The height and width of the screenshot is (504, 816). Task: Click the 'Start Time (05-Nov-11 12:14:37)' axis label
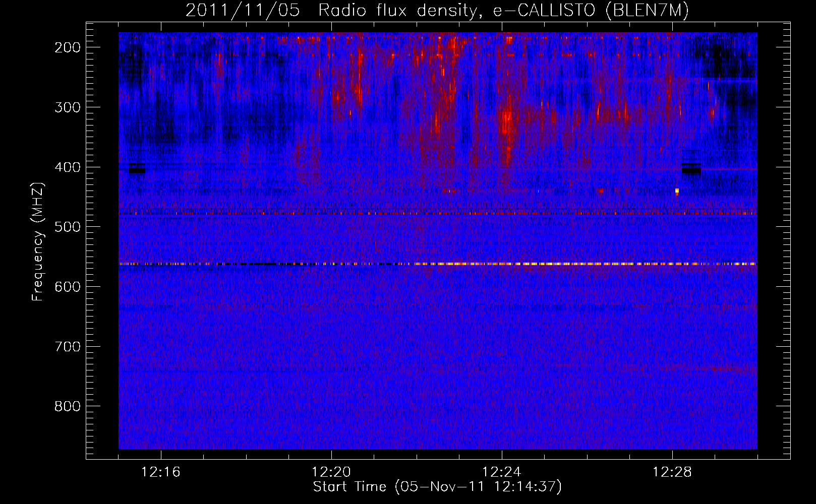click(437, 487)
